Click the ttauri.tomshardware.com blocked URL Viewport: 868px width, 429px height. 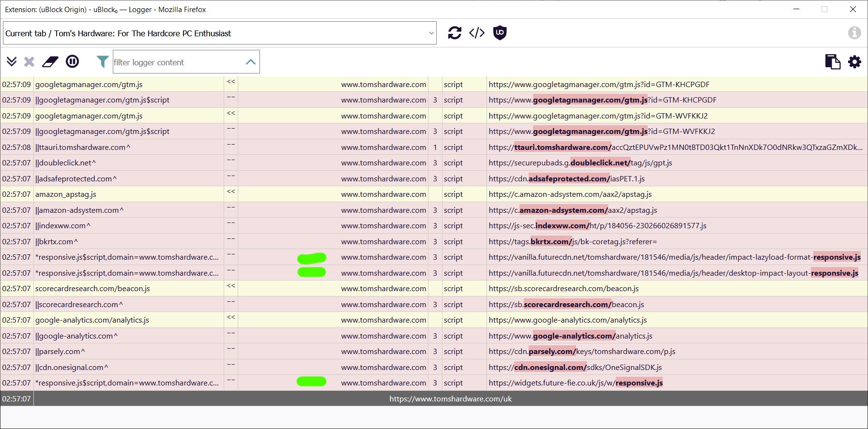(677, 148)
